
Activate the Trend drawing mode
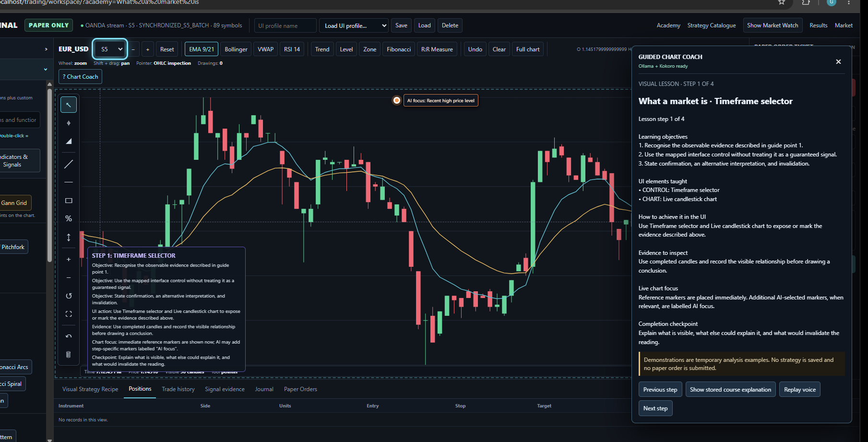click(x=322, y=49)
